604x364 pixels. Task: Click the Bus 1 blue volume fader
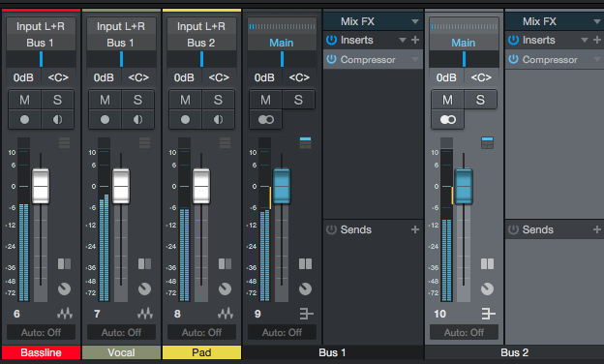click(x=282, y=186)
